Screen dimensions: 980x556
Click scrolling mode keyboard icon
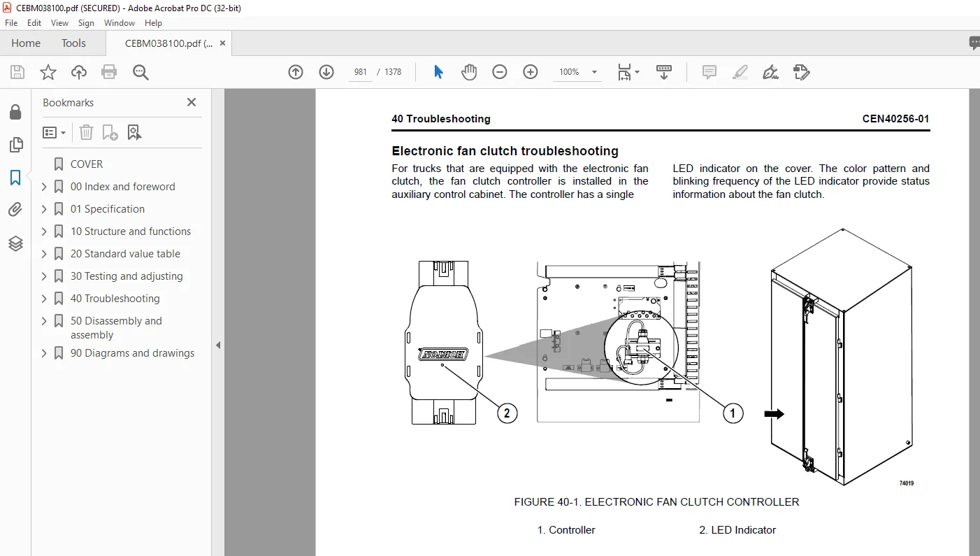coord(663,72)
